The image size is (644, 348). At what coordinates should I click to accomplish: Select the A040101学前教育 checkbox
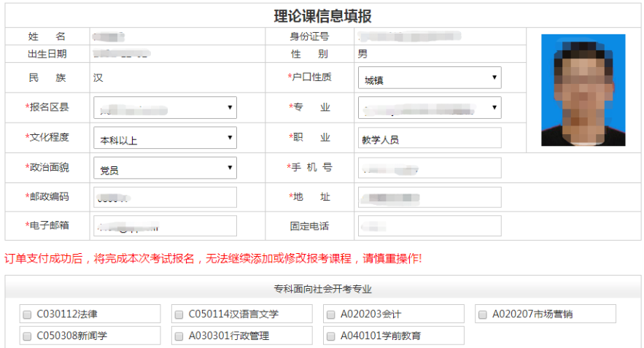click(330, 336)
